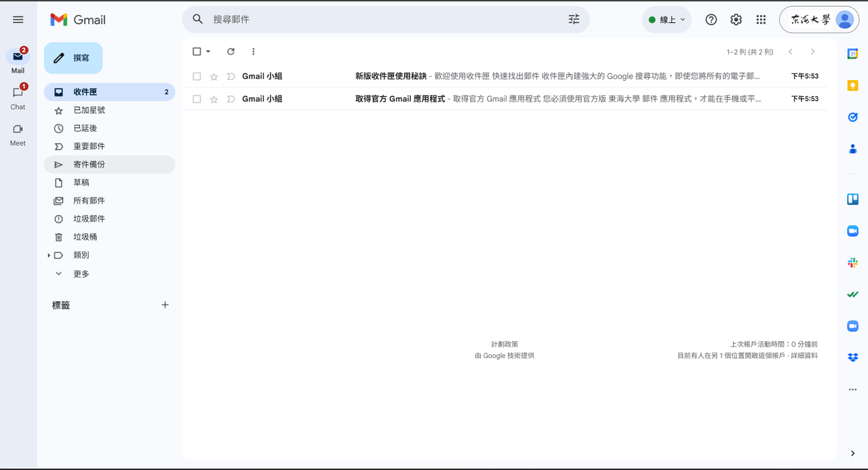
Task: Open the Slack add-on icon
Action: [x=852, y=262]
